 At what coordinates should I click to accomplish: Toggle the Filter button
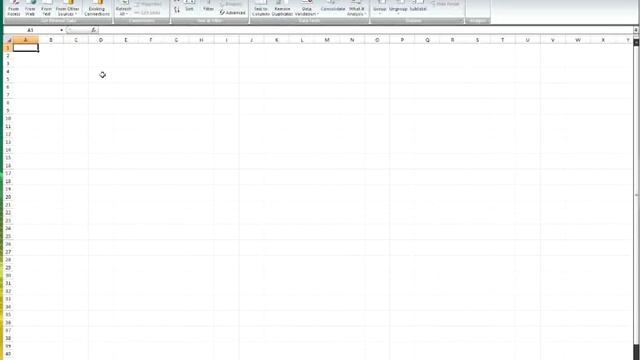click(209, 6)
